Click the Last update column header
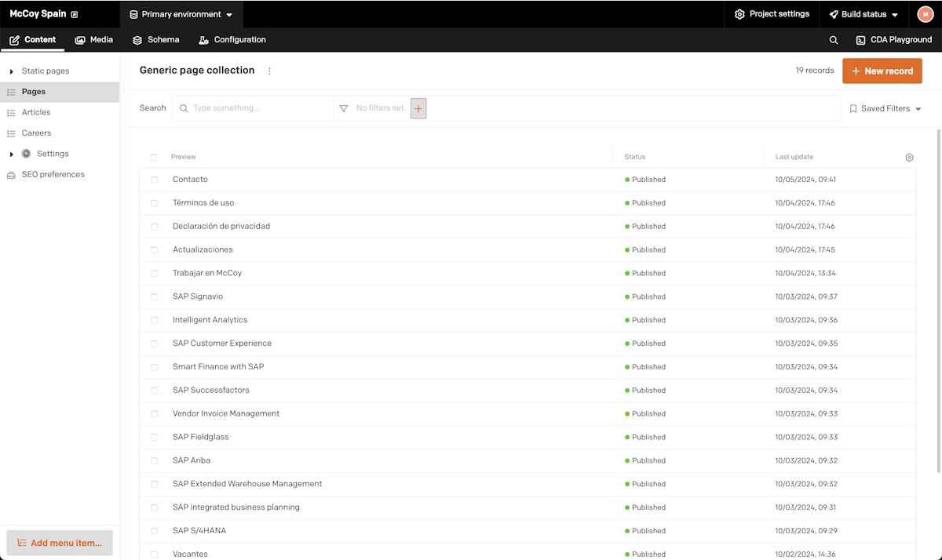Screen dimensions: 942x560 point(794,157)
